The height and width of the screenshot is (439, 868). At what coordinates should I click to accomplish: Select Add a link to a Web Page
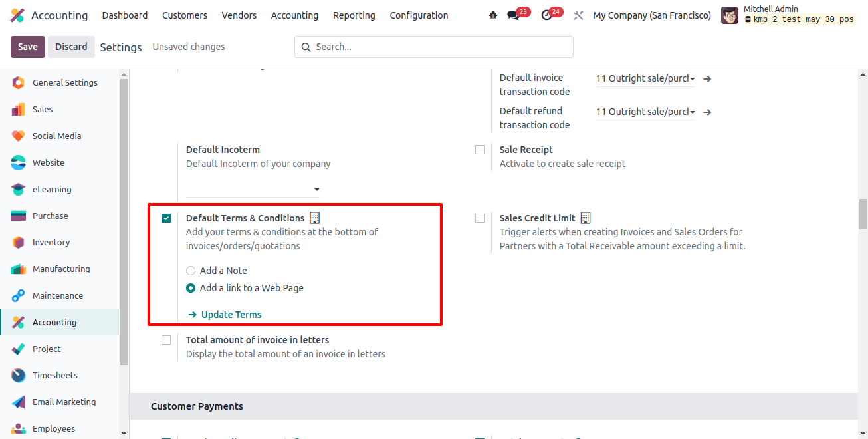pyautogui.click(x=191, y=288)
